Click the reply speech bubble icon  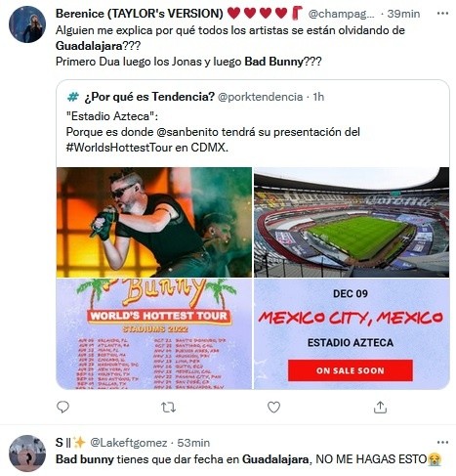[x=62, y=407]
